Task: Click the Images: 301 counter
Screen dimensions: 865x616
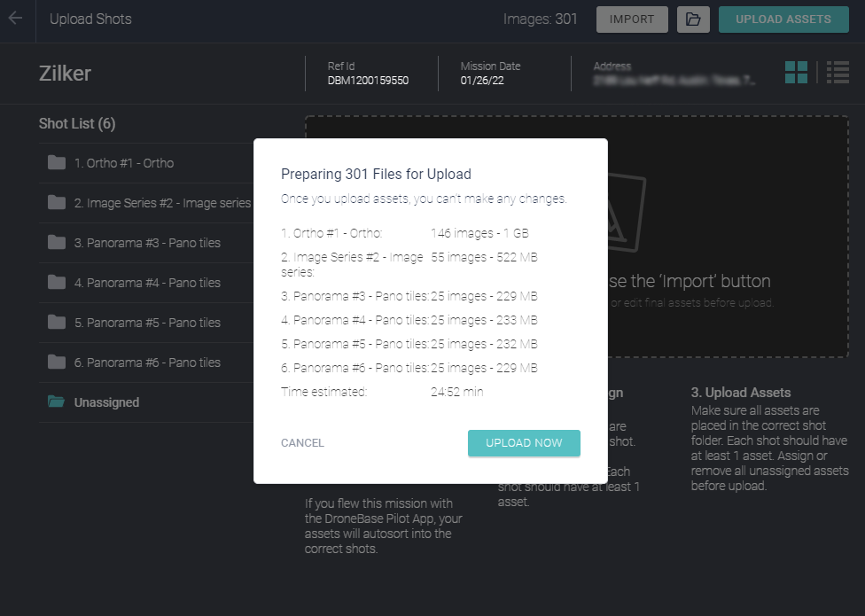Action: coord(540,19)
